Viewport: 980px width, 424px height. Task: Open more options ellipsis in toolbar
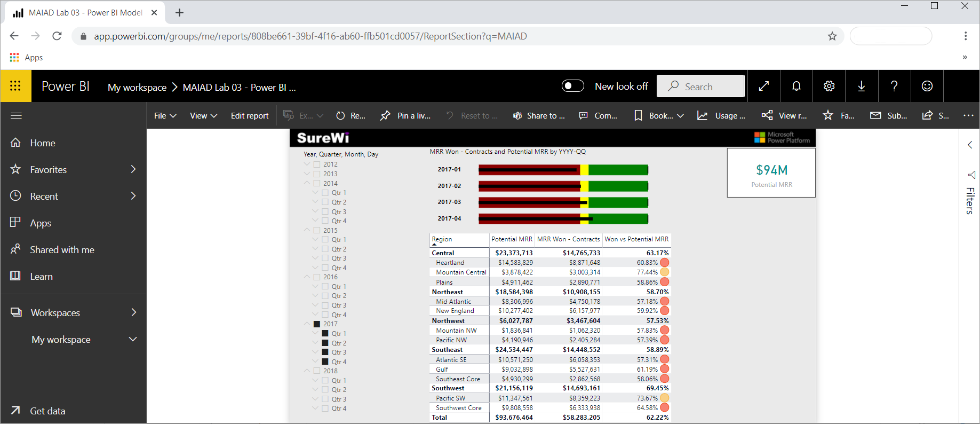coord(968,115)
